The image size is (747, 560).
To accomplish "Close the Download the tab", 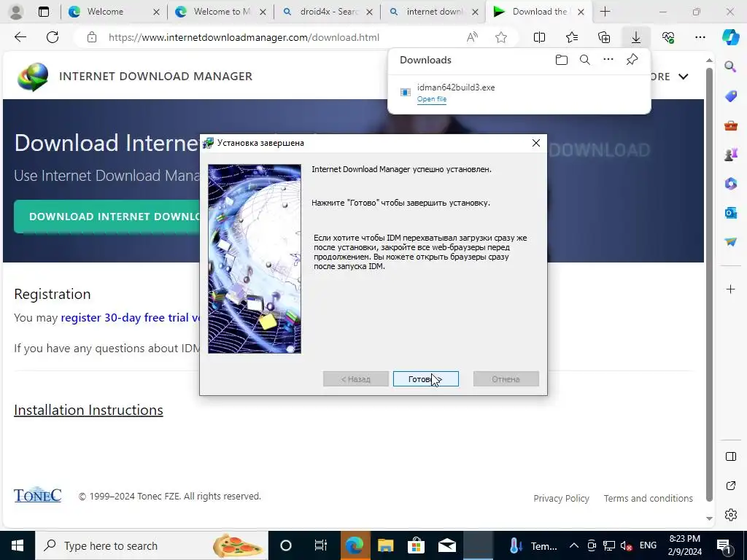I will pos(581,12).
